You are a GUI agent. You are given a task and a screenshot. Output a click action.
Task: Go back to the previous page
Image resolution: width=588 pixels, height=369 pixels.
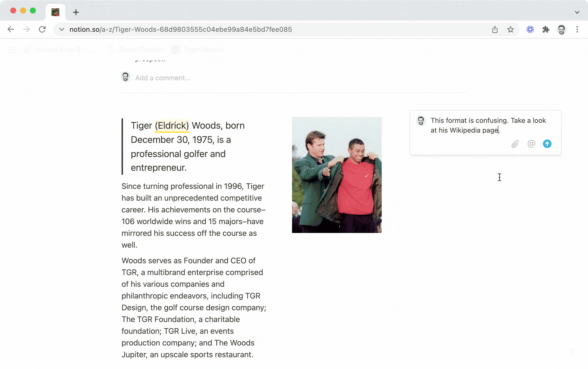11,29
